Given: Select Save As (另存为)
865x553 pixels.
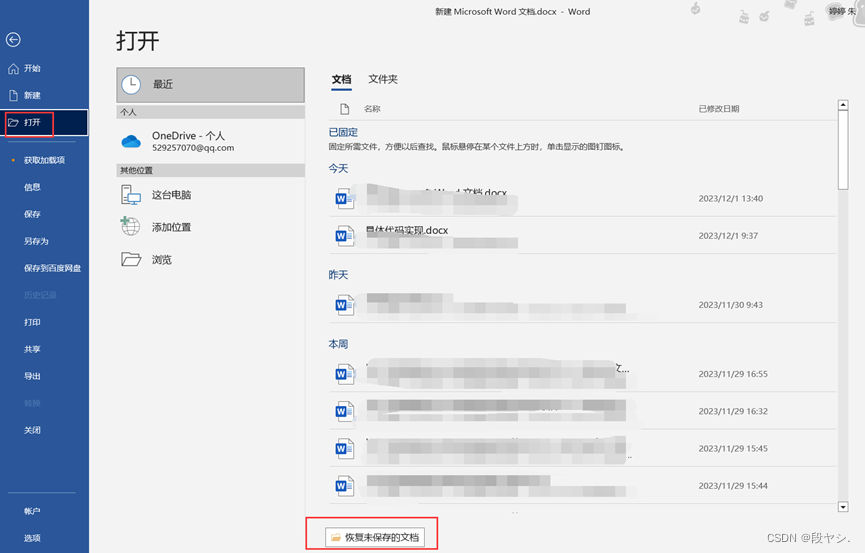Looking at the screenshot, I should [36, 241].
